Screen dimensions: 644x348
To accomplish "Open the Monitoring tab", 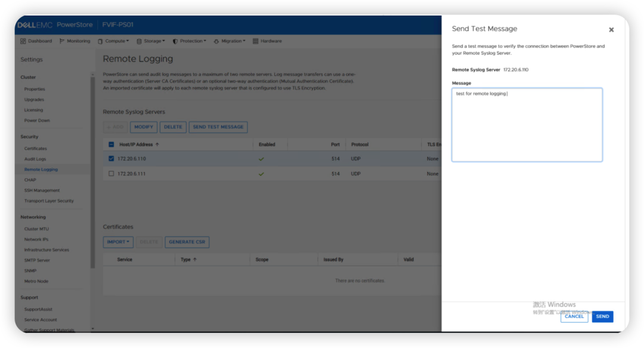I will [75, 41].
